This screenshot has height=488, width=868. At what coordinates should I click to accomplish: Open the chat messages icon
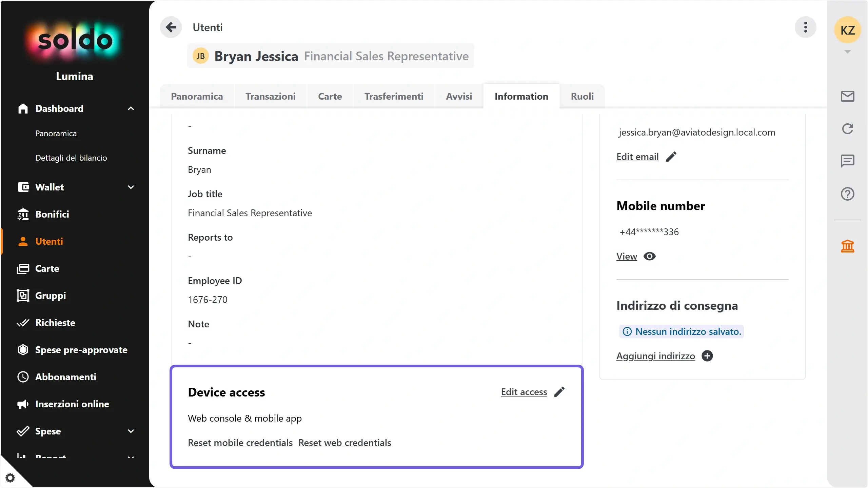click(x=847, y=161)
